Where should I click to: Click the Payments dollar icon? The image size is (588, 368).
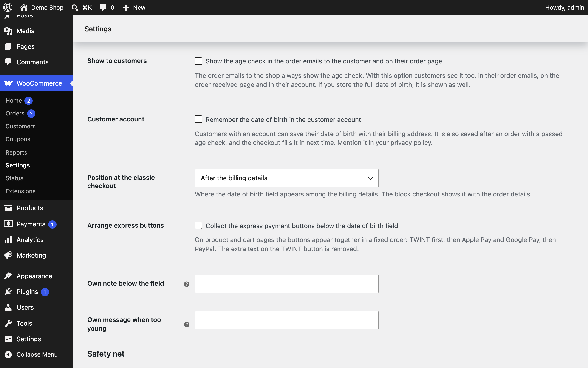8,224
